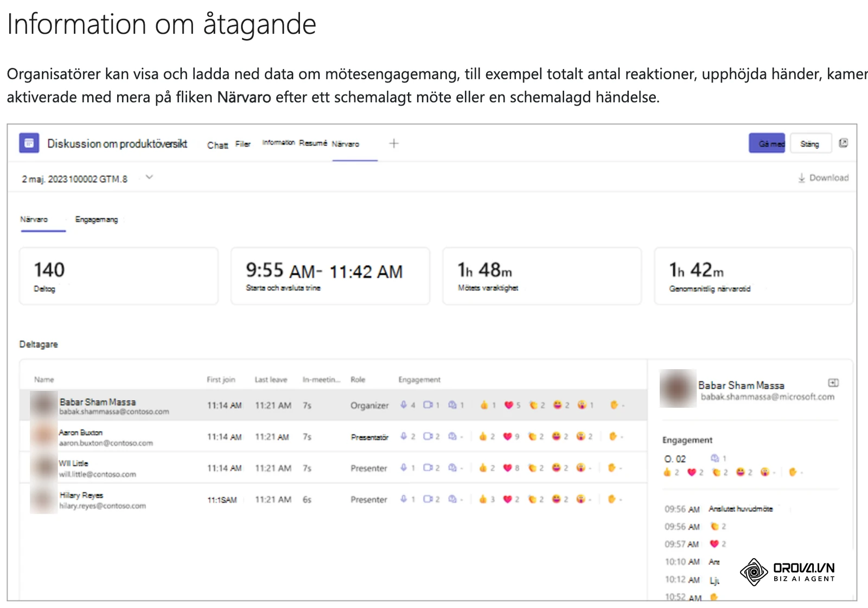The height and width of the screenshot is (608, 868).
Task: Expand the meeting date dropdown chevron
Action: (x=149, y=177)
